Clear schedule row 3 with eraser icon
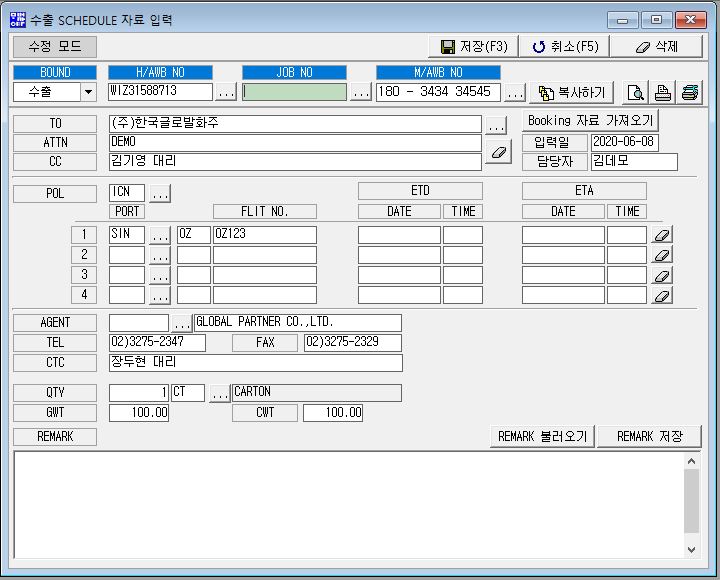The width and height of the screenshot is (720, 580). [x=662, y=276]
